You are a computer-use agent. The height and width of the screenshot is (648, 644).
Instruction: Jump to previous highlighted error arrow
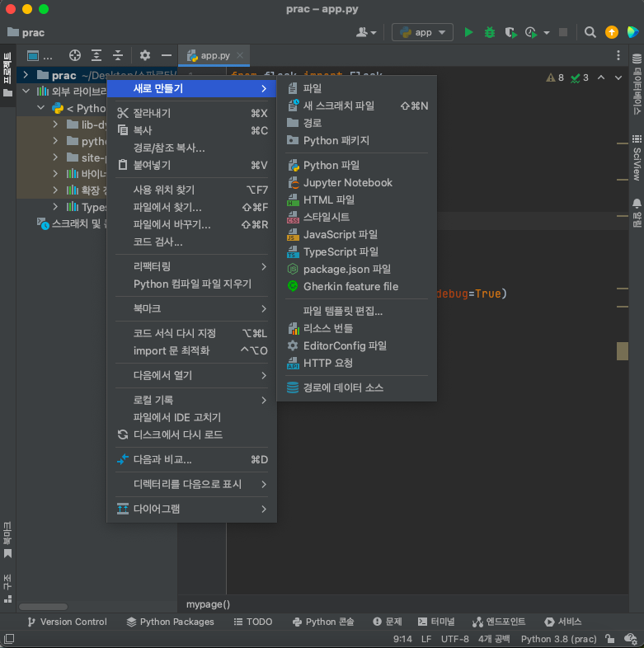tap(601, 77)
